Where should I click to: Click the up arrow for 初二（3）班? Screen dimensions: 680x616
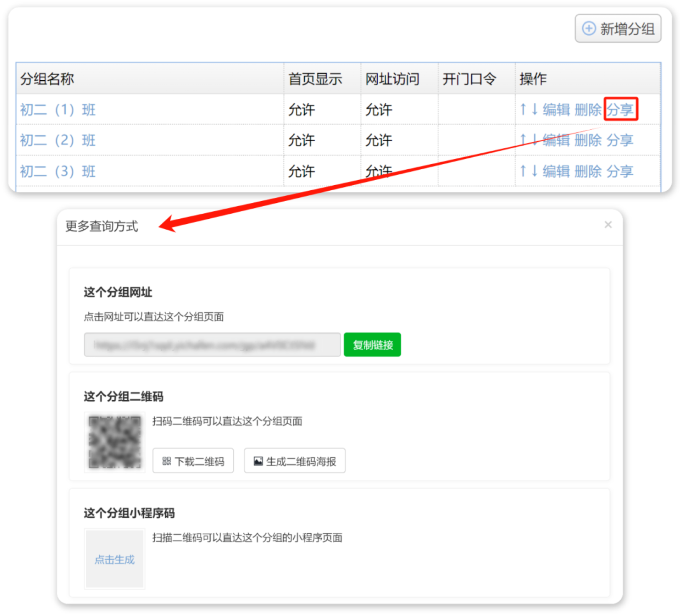523,171
